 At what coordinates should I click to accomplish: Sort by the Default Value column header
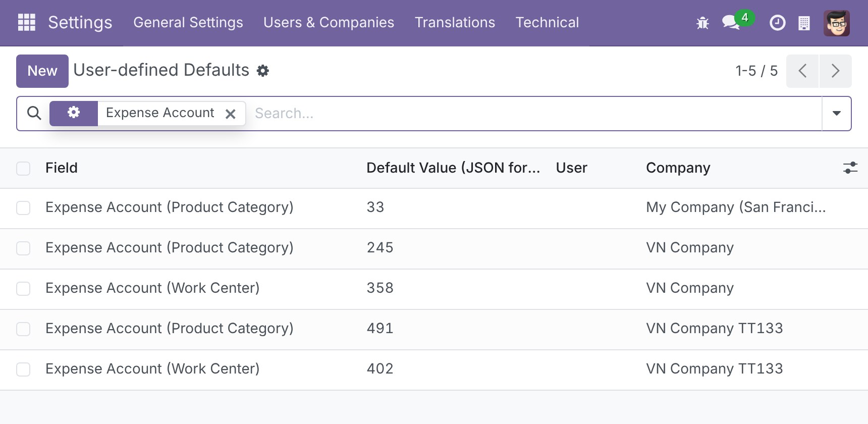453,168
